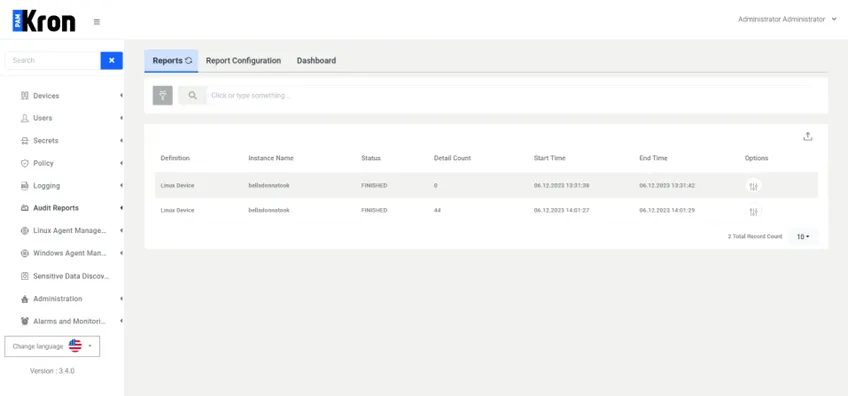848x396 pixels.
Task: Open the Administrator account dropdown
Action: [x=787, y=19]
